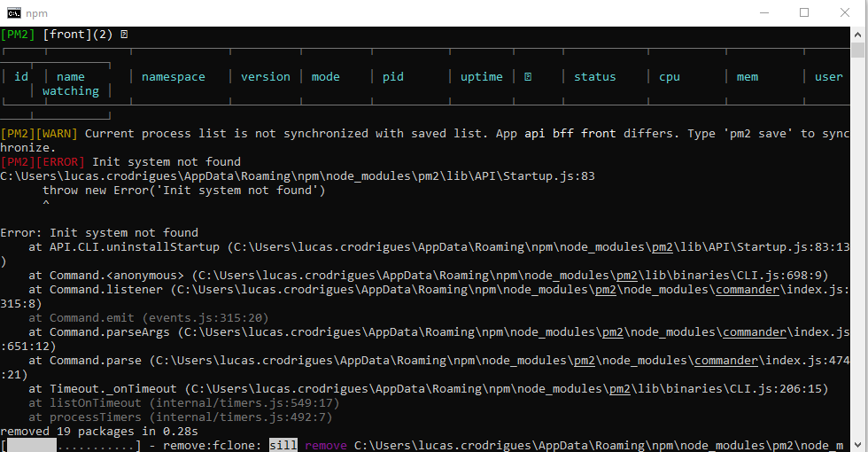Viewport: 868px width, 452px height.
Task: Click the 'Error: Init system not found' line
Action: click(99, 232)
